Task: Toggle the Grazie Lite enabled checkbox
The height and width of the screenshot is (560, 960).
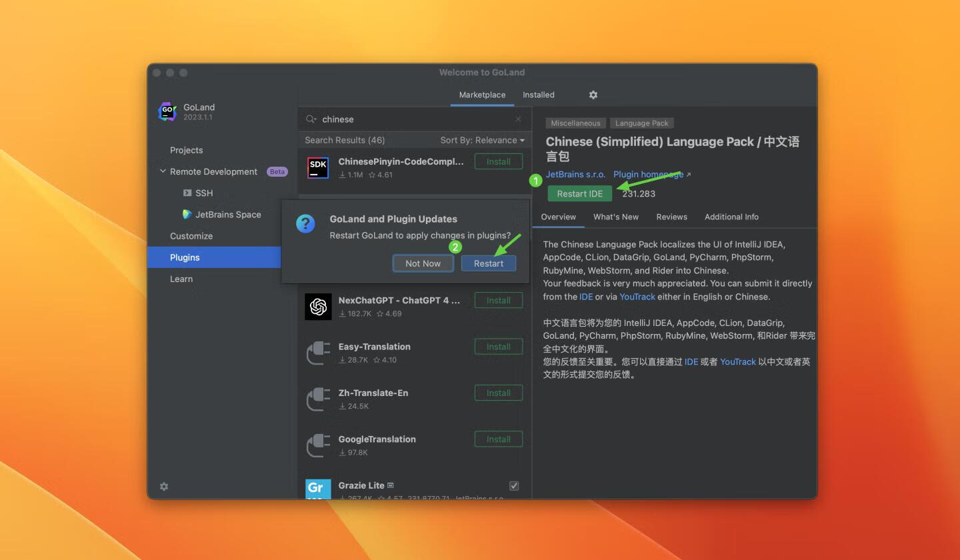Action: (x=514, y=486)
